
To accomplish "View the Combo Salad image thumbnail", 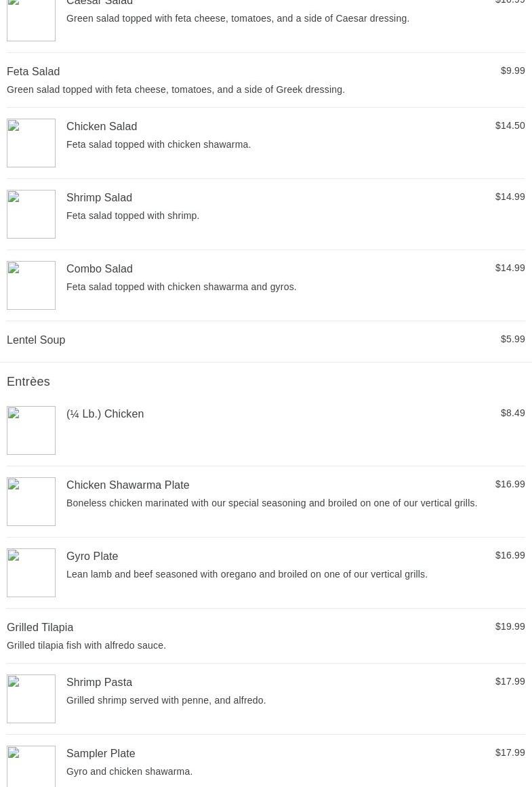I will (31, 285).
